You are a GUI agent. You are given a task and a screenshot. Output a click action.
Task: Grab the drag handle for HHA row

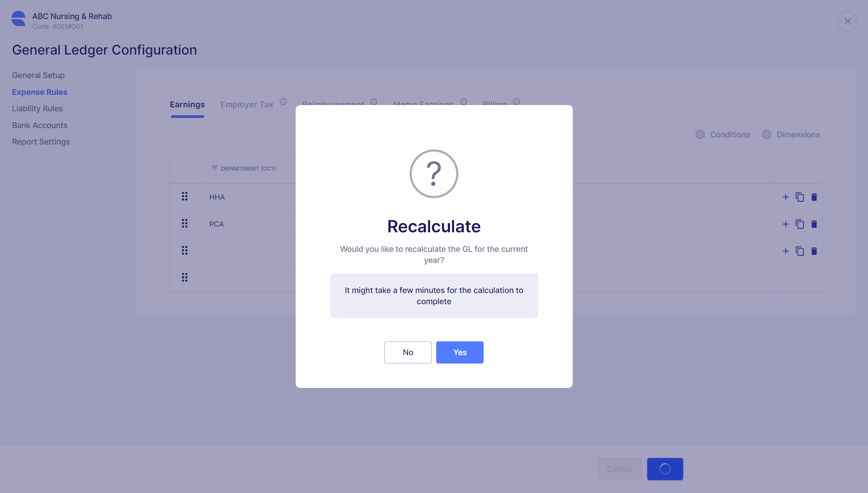coord(184,196)
